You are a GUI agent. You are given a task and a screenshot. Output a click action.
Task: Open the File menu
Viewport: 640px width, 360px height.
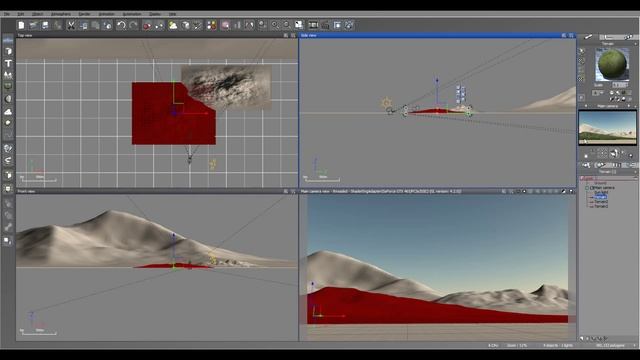tap(7, 14)
